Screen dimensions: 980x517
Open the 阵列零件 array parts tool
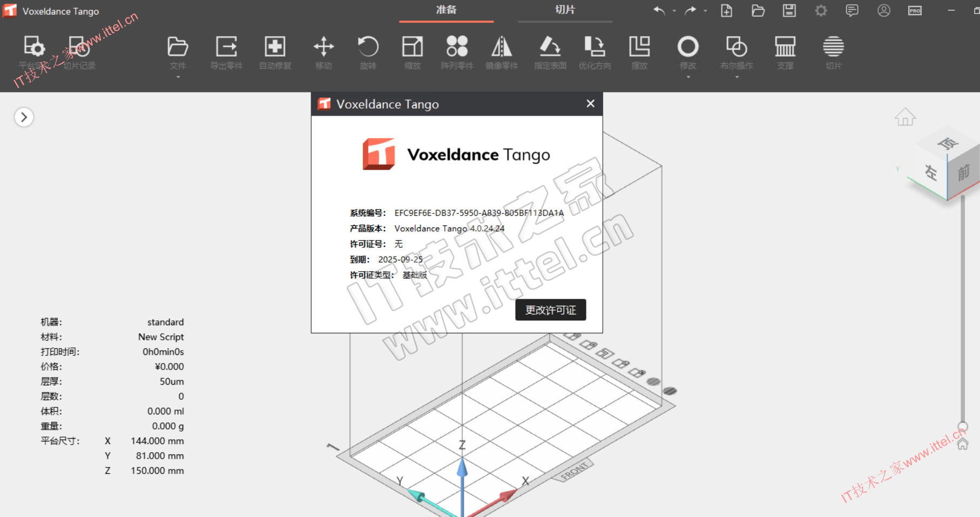pos(457,52)
